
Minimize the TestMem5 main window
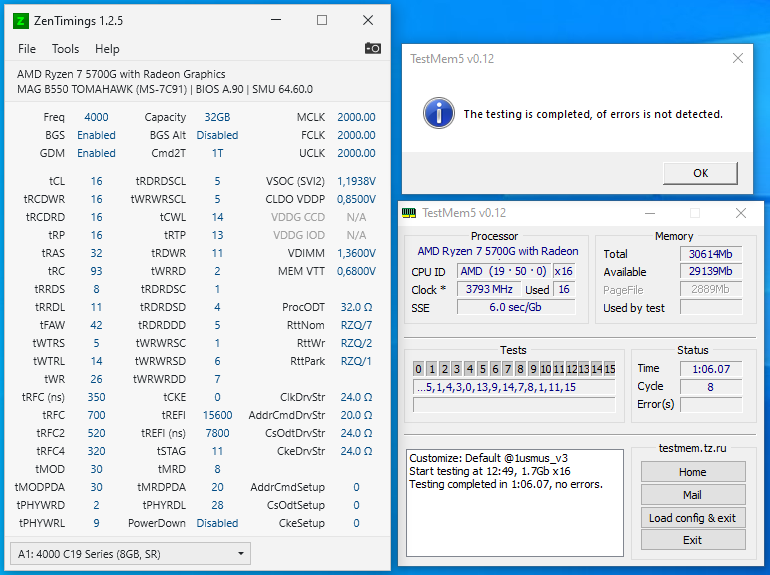tap(650, 213)
